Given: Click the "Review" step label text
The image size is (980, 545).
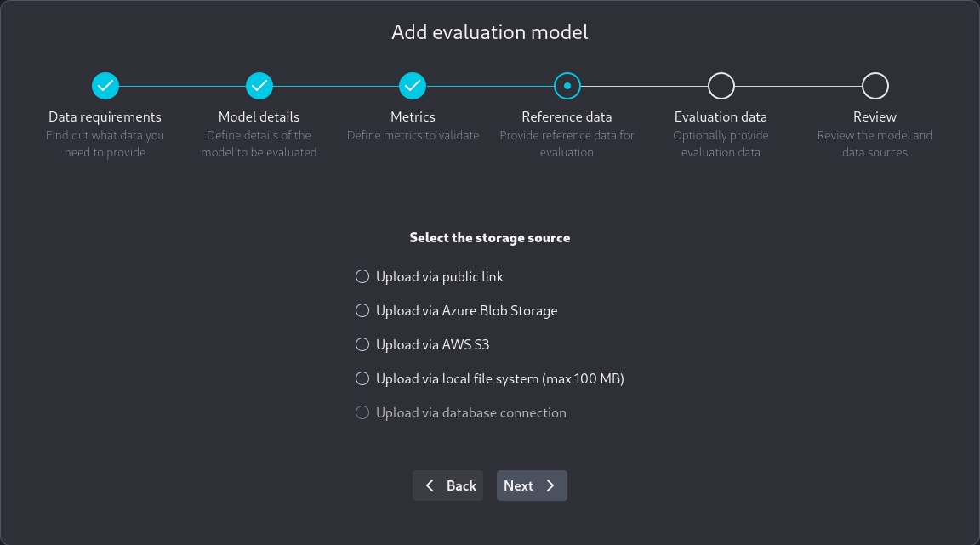Looking at the screenshot, I should coord(875,117).
